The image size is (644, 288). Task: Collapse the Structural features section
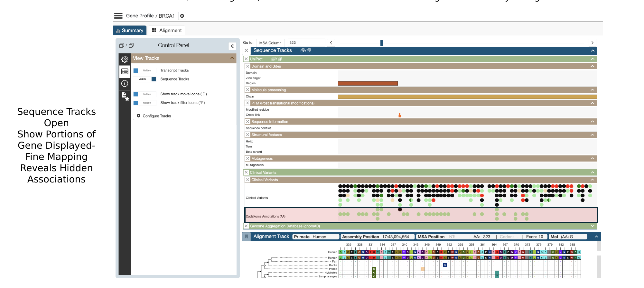point(593,135)
